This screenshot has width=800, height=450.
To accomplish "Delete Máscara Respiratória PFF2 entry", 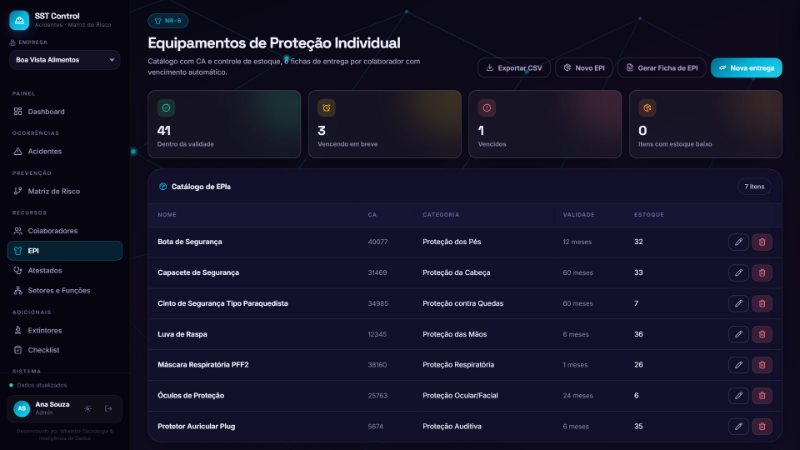I will tap(762, 365).
